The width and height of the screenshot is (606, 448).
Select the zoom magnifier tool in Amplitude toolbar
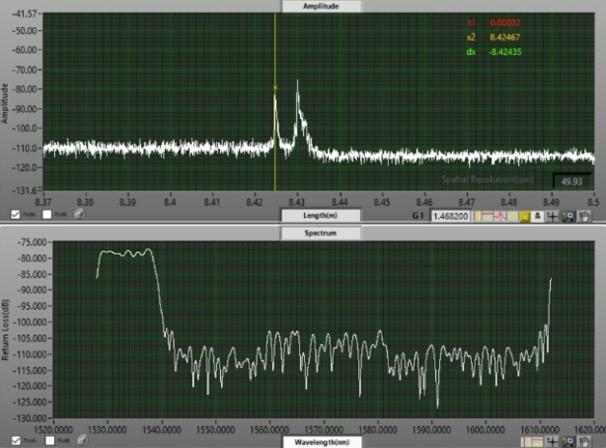tap(568, 216)
